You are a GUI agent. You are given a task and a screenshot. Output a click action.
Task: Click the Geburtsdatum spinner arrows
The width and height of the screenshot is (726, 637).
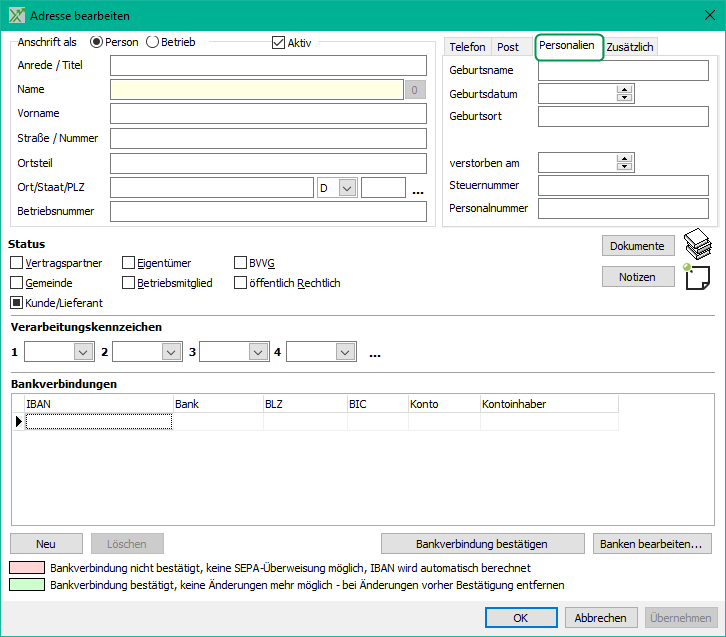coord(625,93)
